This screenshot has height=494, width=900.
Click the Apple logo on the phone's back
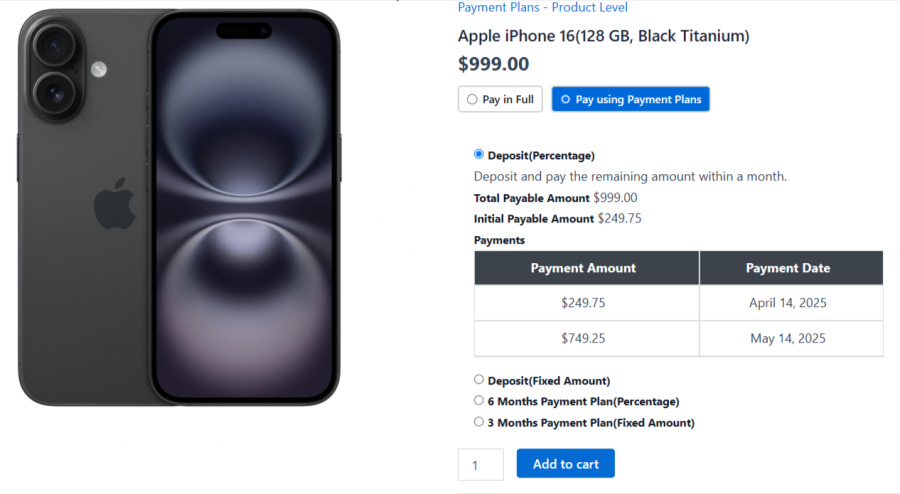tap(115, 203)
